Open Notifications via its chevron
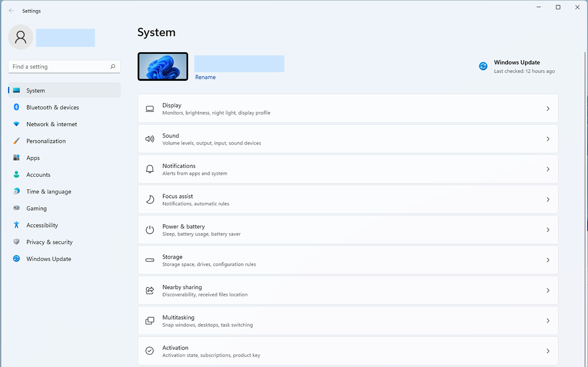 [x=548, y=169]
